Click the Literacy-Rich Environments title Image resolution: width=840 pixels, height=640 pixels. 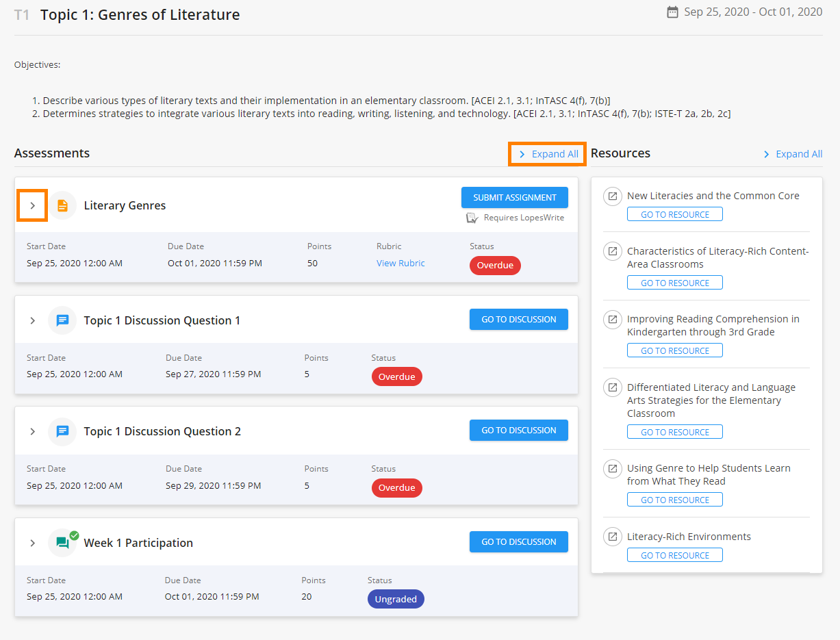[x=689, y=537]
